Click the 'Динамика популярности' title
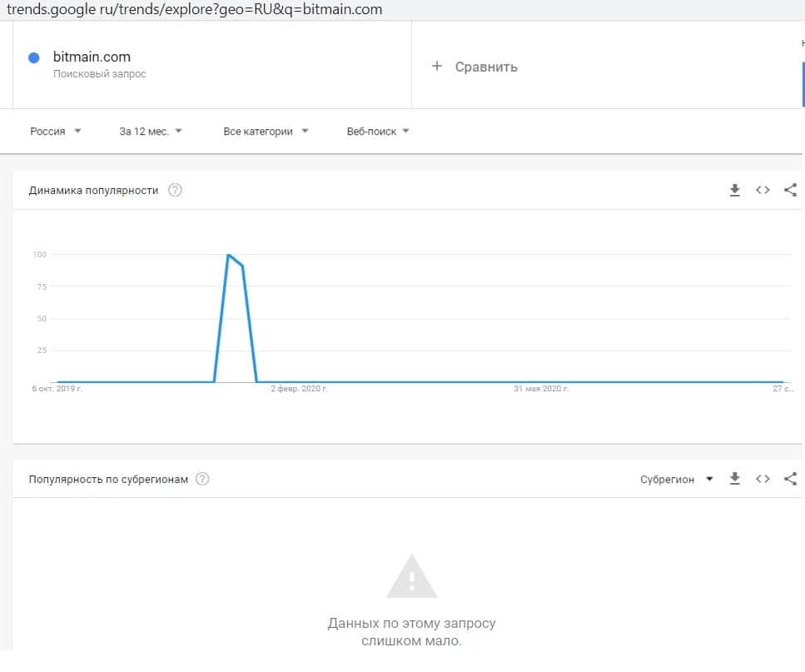 pos(93,190)
